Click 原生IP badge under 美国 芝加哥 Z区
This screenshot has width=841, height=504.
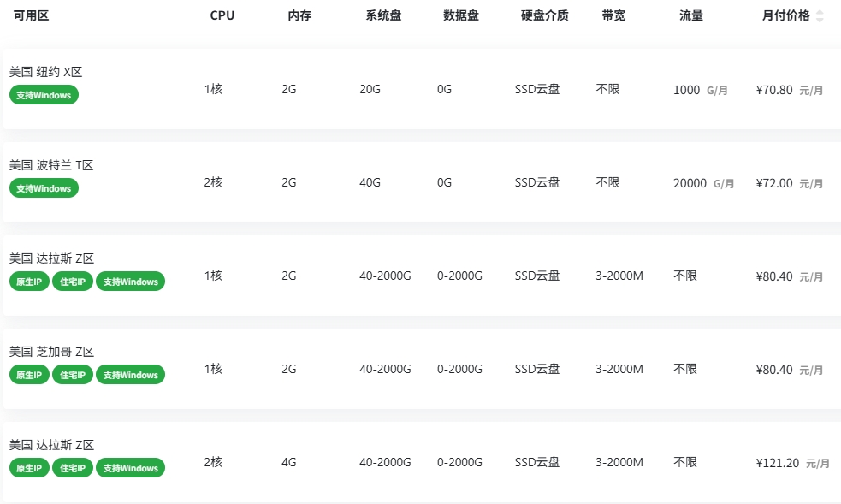(29, 374)
